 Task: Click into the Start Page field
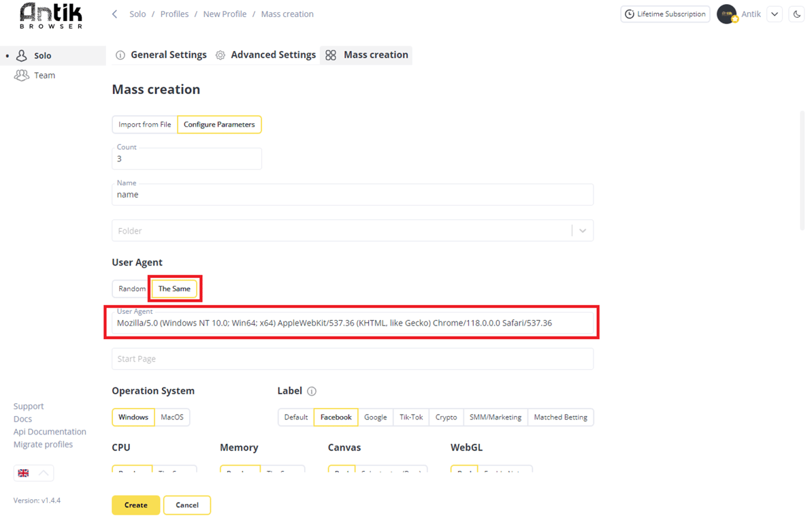coord(353,359)
